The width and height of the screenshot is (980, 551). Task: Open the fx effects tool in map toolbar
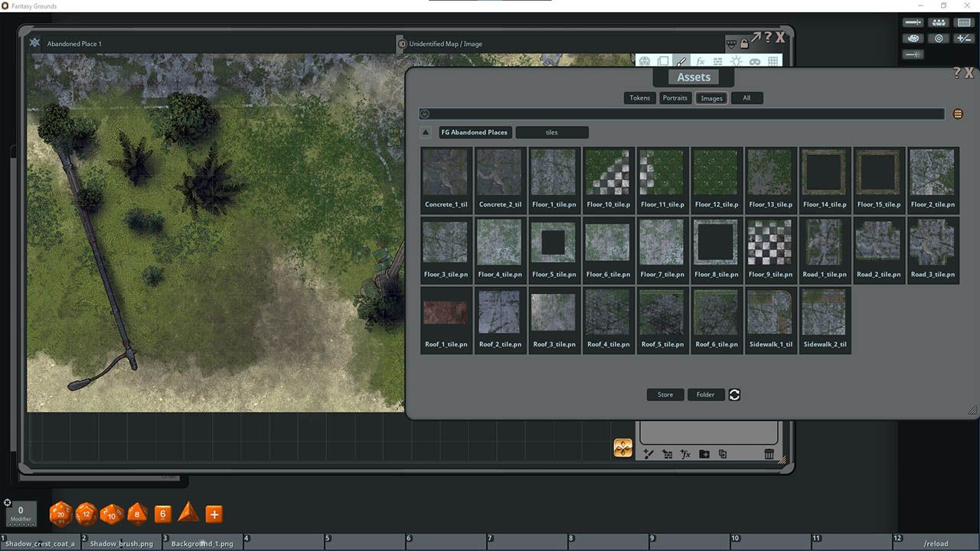[700, 61]
